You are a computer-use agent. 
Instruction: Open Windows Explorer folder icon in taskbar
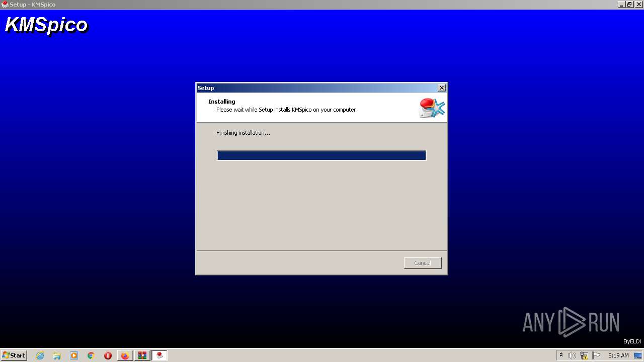(57, 355)
